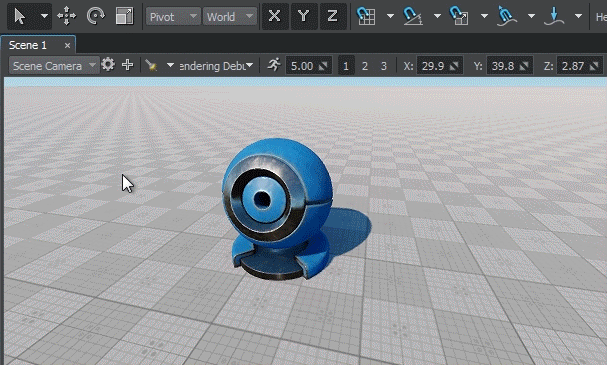Activate the Move translate tool
The height and width of the screenshot is (365, 607).
point(66,16)
